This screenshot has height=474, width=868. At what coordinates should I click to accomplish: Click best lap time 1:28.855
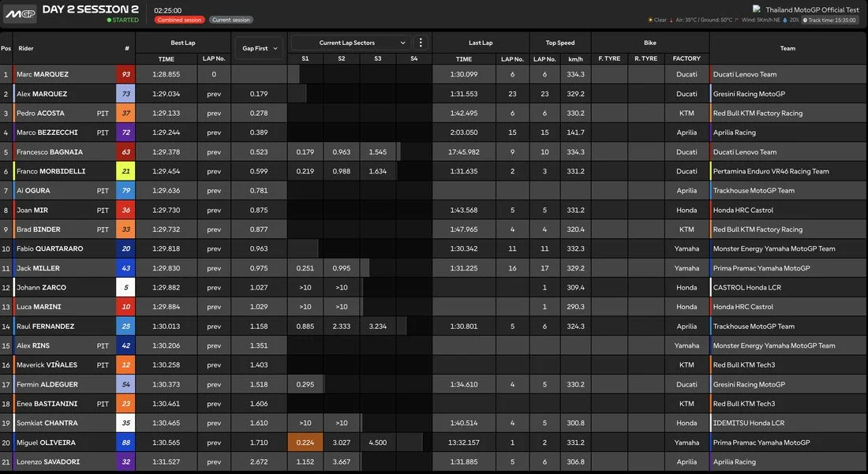(x=166, y=74)
